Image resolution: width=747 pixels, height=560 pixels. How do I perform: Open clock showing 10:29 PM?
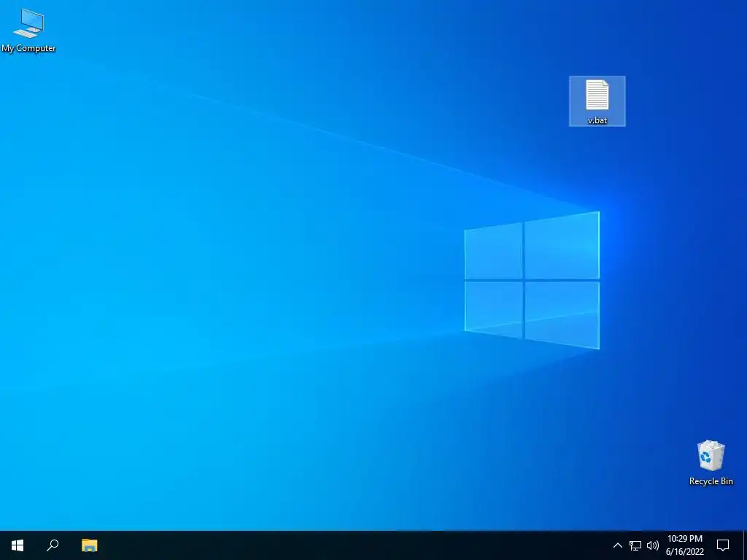(x=684, y=545)
